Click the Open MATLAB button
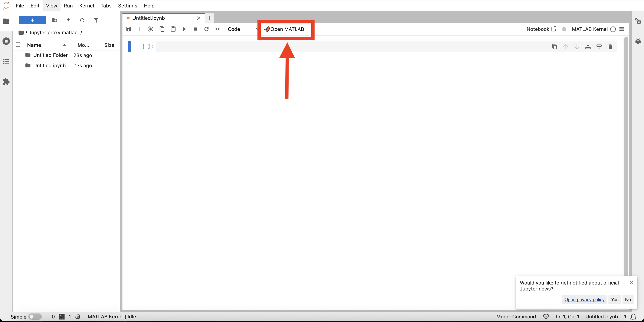 point(284,29)
